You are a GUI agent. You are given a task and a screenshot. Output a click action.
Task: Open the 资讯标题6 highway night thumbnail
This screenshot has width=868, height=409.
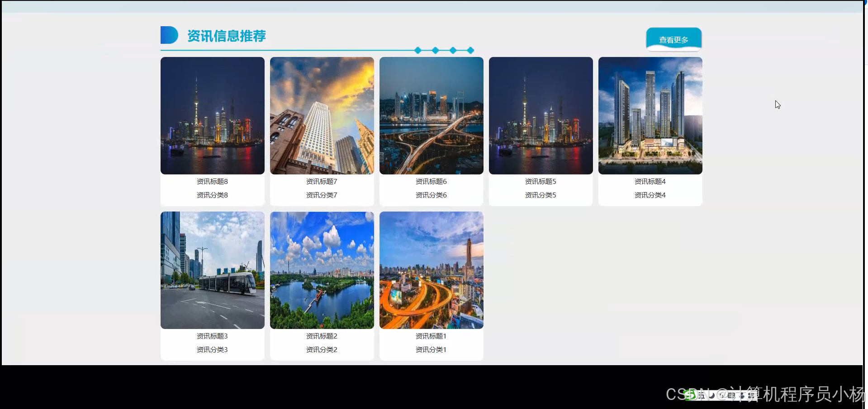pos(432,116)
